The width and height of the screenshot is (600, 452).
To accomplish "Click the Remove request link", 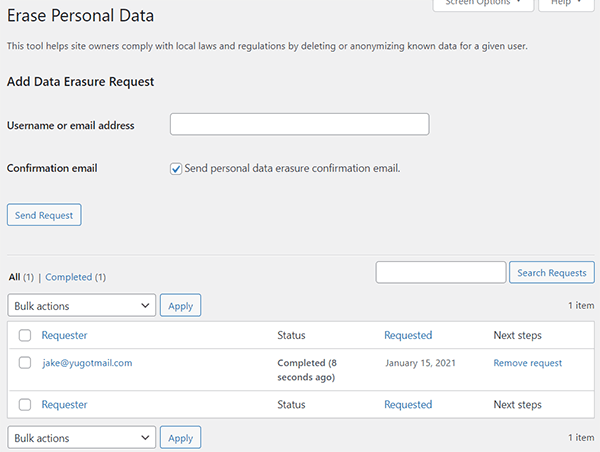I will [528, 363].
